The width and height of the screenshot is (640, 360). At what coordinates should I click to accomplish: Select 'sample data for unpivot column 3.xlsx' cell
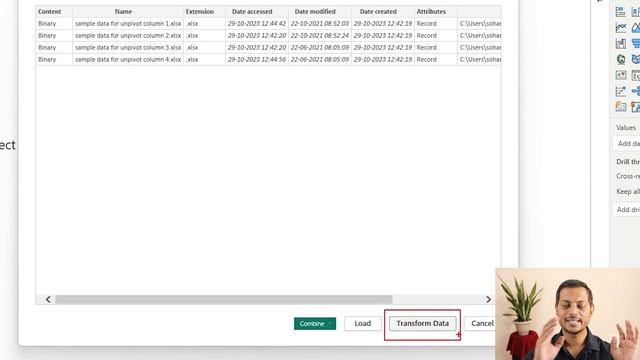(x=128, y=47)
